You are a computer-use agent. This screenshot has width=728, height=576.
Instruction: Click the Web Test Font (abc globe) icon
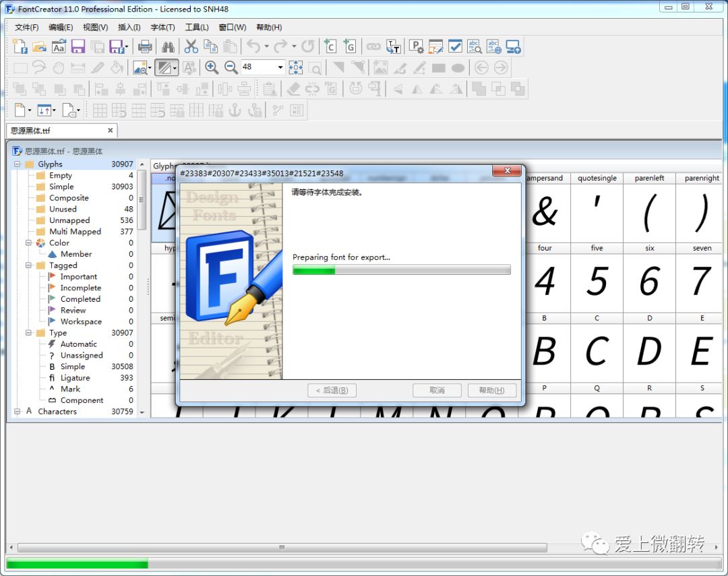(494, 46)
